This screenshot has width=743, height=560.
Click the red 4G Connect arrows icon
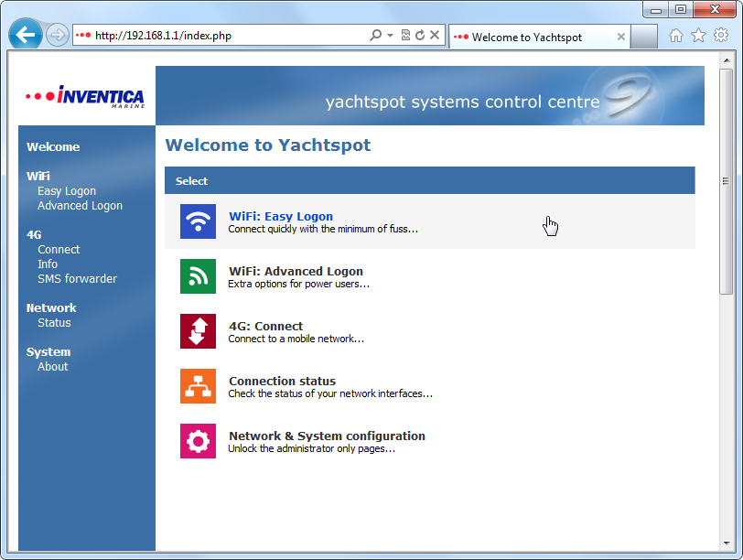click(198, 331)
